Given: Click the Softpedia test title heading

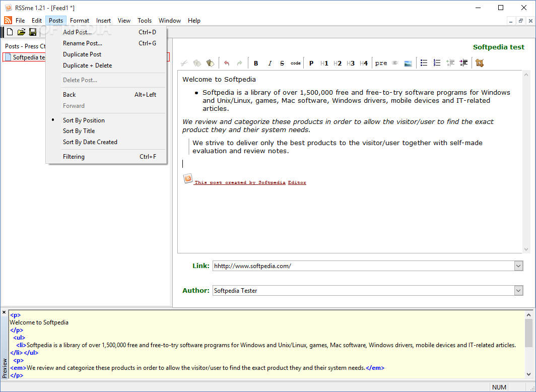Looking at the screenshot, I should coord(498,47).
